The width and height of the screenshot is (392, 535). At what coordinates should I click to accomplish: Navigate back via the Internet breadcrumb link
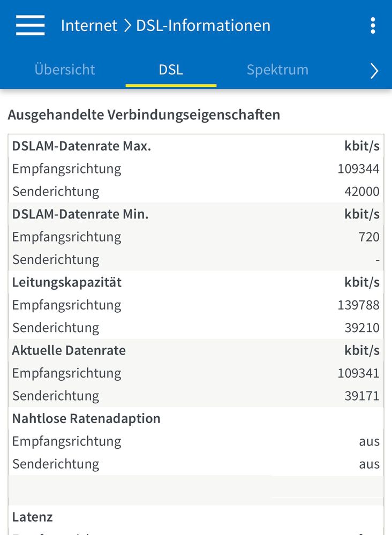tap(89, 25)
